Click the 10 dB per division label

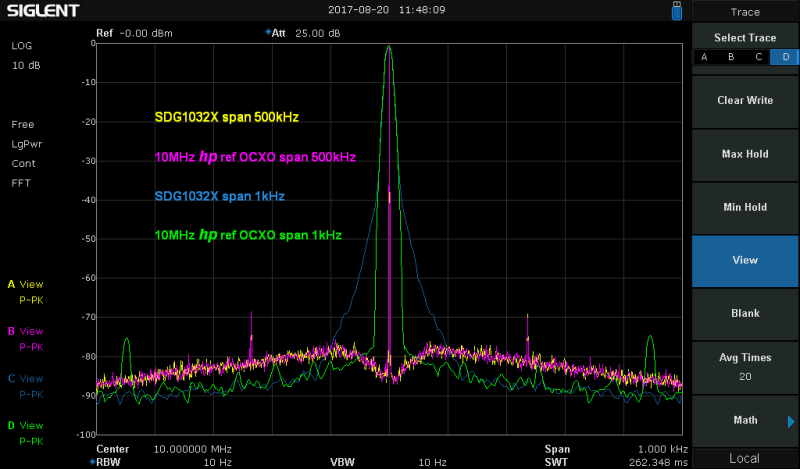tap(26, 66)
